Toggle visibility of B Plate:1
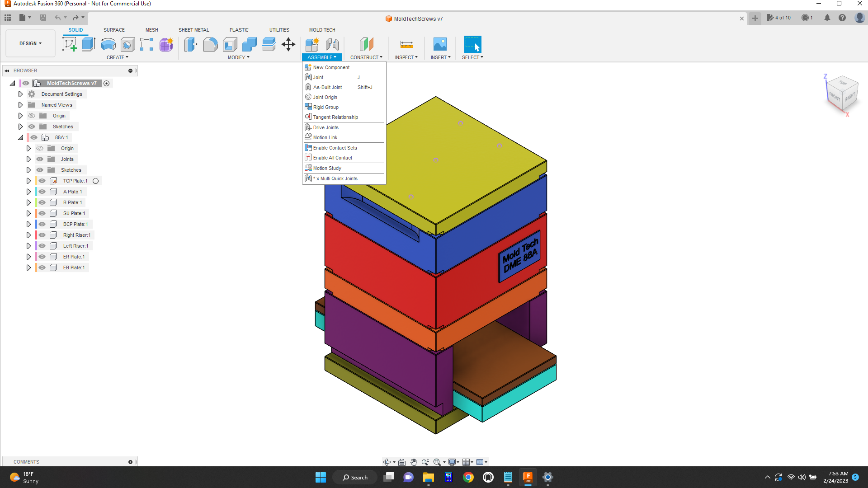868x488 pixels. point(42,202)
